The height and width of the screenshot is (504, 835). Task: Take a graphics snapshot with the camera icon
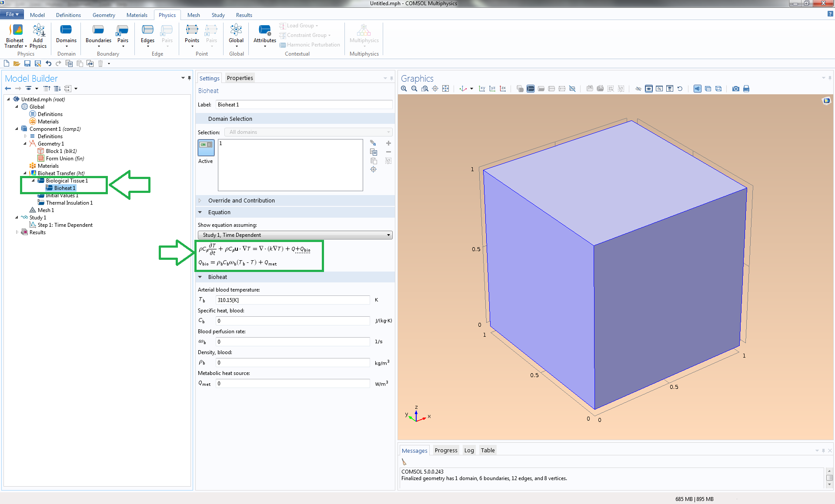735,89
